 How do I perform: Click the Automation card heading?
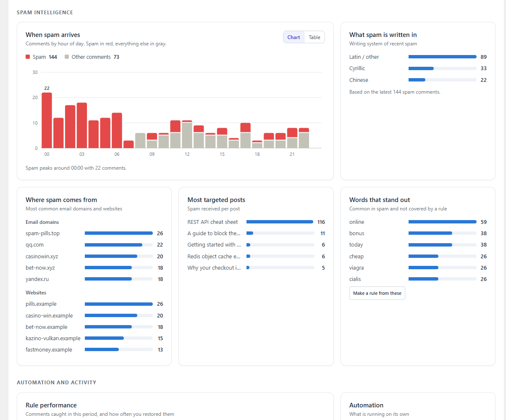tap(366, 405)
